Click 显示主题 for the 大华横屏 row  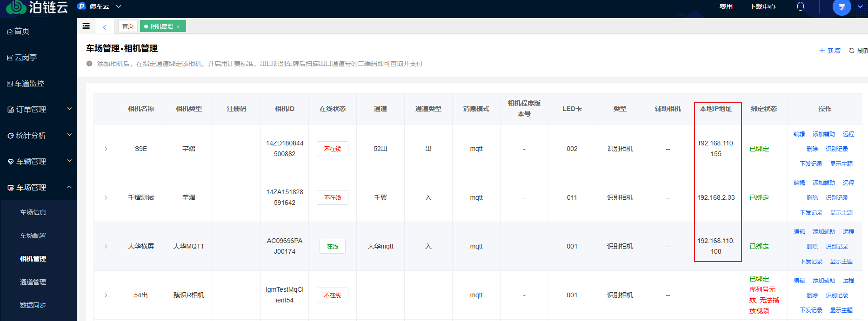click(841, 262)
